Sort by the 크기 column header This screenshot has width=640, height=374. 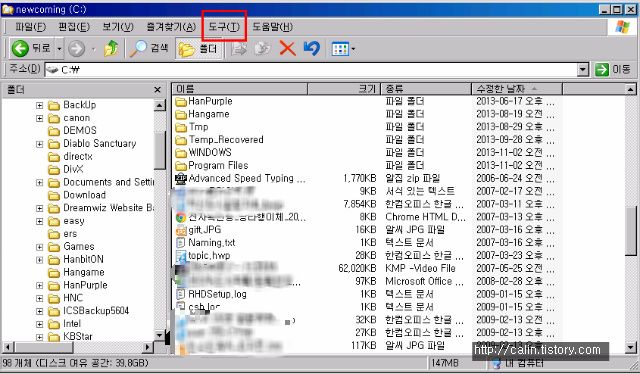(x=344, y=89)
